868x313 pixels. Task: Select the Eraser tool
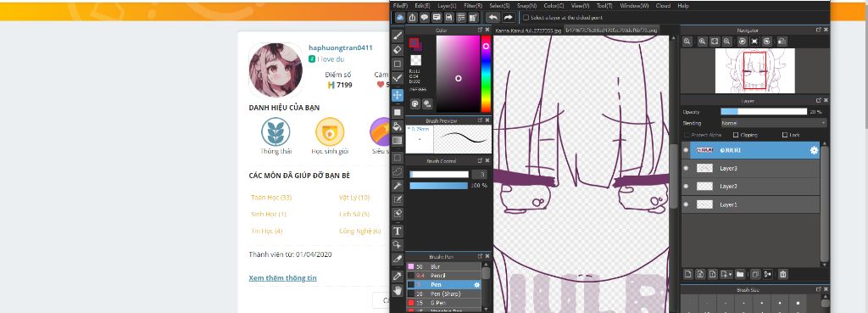coord(398,50)
